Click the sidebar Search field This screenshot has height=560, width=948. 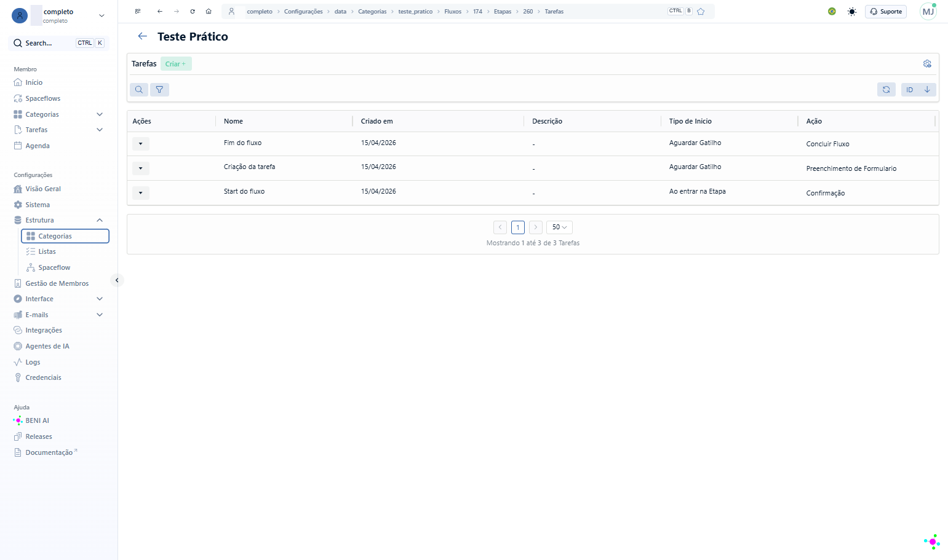point(59,43)
